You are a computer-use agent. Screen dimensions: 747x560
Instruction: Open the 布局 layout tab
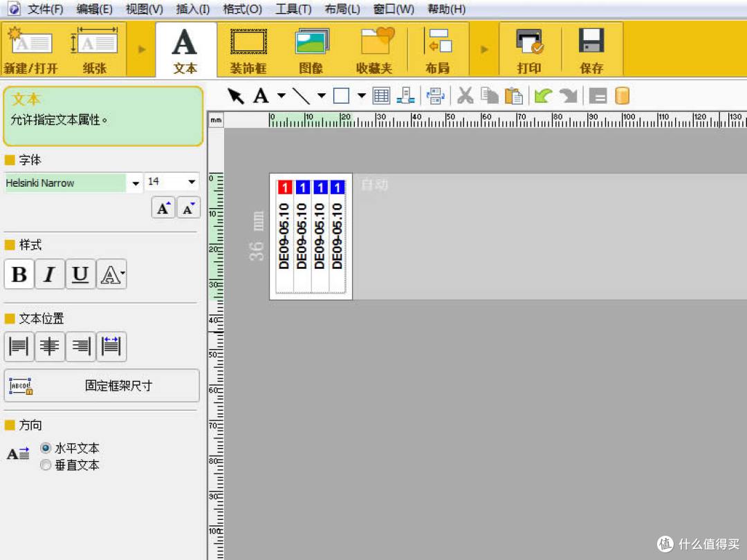click(x=438, y=50)
